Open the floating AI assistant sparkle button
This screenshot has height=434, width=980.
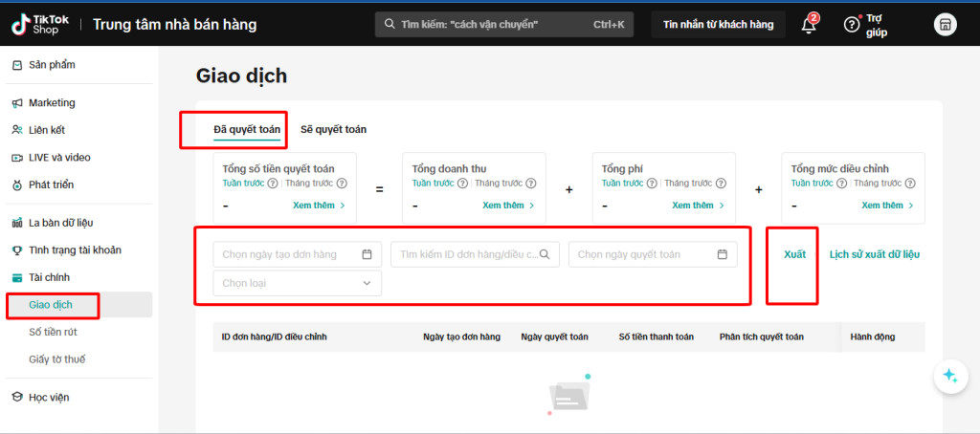949,376
